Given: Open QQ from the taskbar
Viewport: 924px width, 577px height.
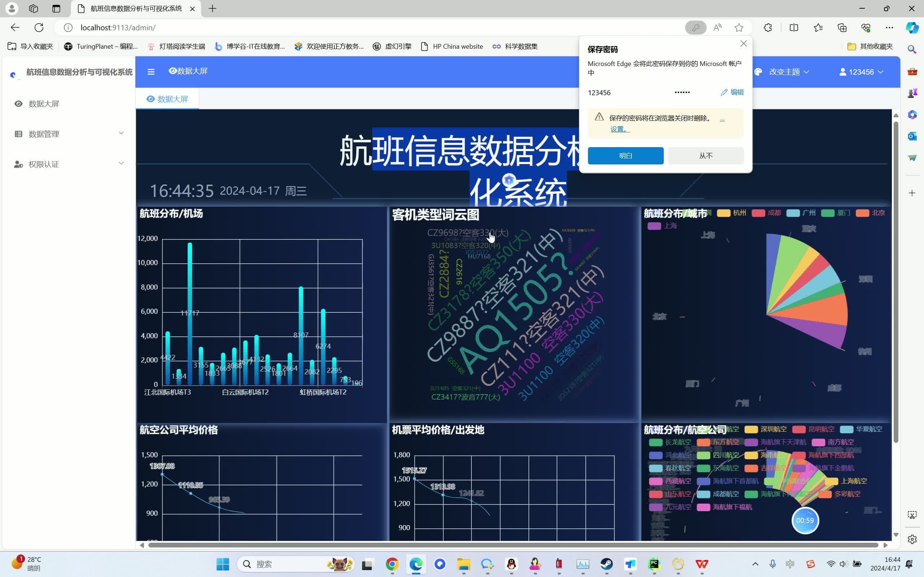Looking at the screenshot, I should [x=512, y=564].
